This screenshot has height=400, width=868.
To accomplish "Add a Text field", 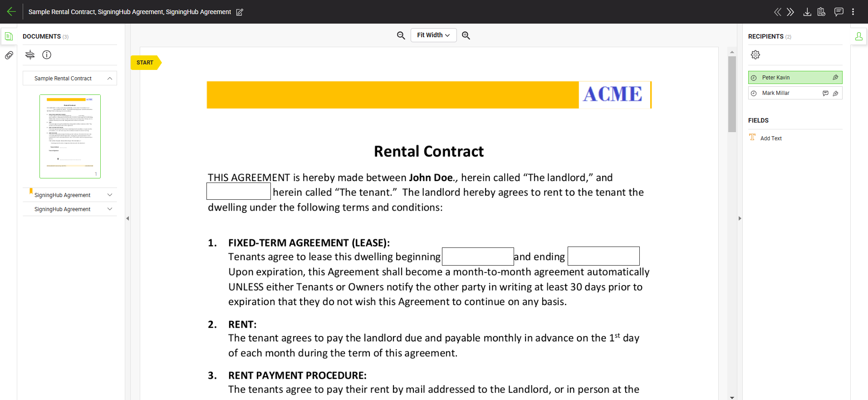I will pyautogui.click(x=770, y=138).
